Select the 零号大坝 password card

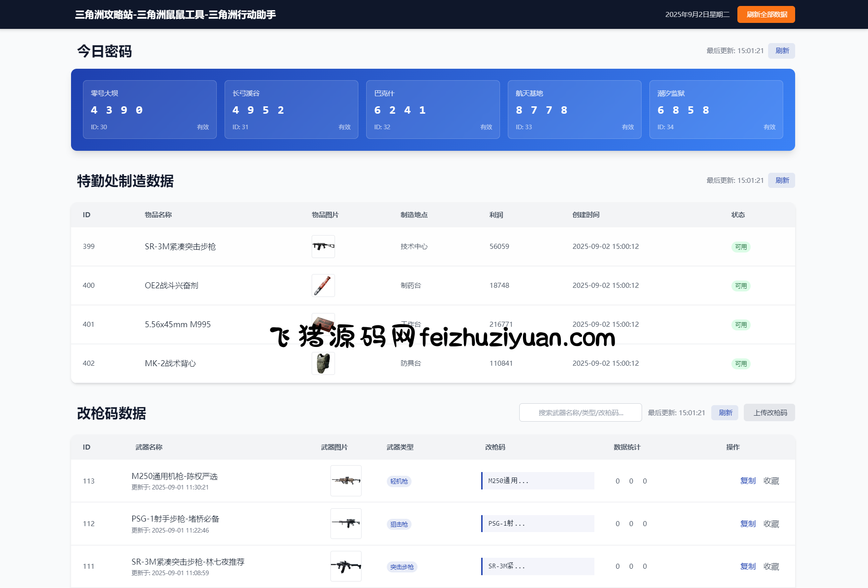click(150, 110)
